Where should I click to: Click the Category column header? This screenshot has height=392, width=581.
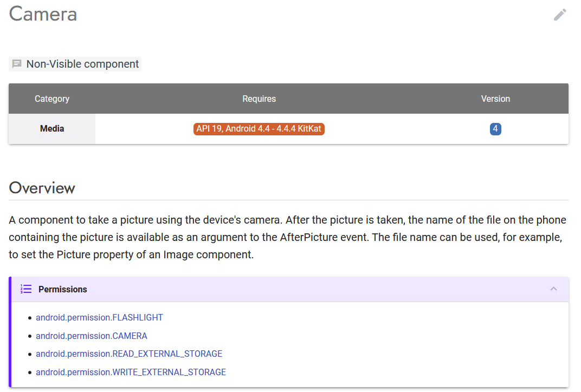coord(52,99)
